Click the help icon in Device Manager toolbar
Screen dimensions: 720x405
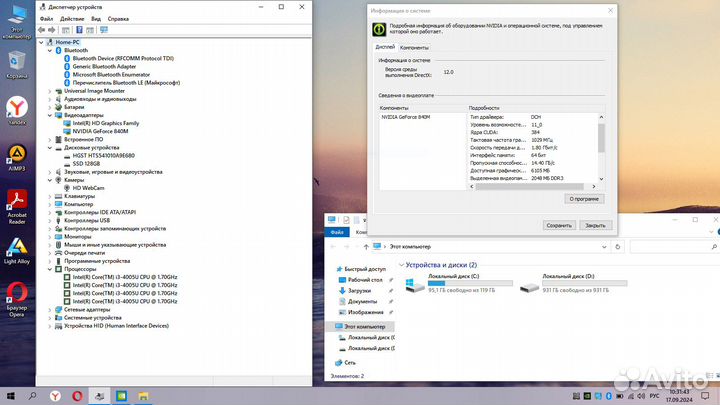pyautogui.click(x=79, y=30)
